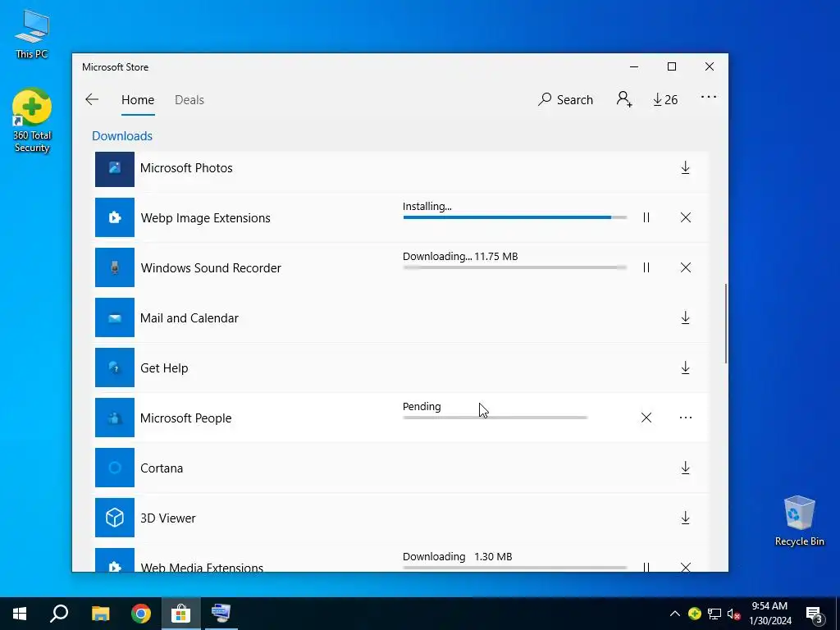The image size is (840, 630).
Task: Switch to the Deals tab
Action: pos(189,99)
